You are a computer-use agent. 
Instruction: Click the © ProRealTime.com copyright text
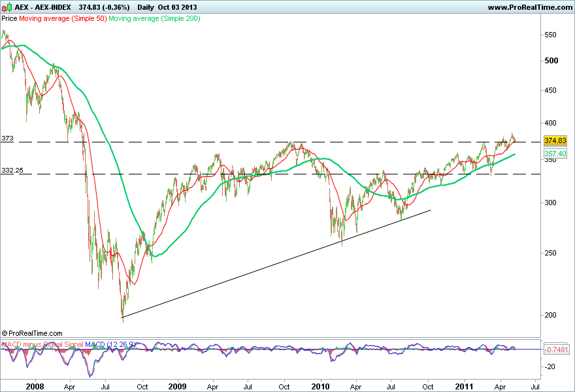[x=32, y=333]
